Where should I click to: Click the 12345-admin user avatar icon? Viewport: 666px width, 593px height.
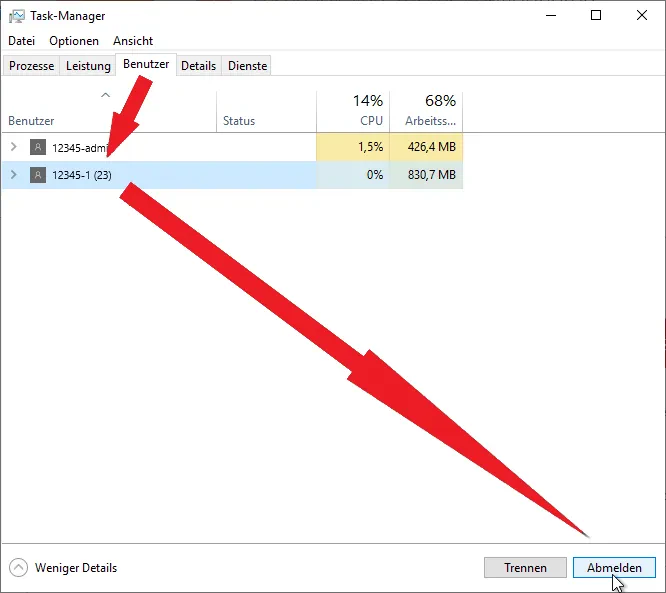38,147
